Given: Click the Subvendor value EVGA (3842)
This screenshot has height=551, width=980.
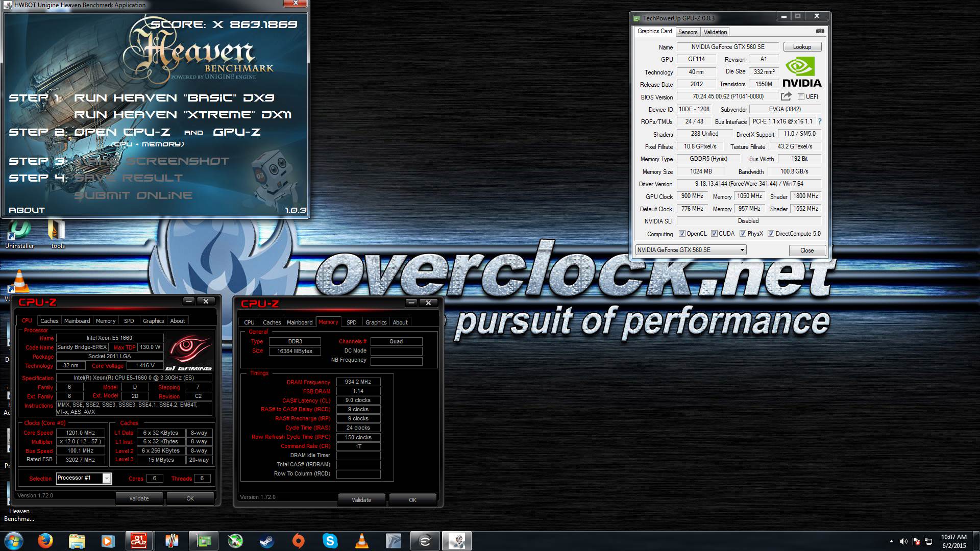Looking at the screenshot, I should 785,109.
